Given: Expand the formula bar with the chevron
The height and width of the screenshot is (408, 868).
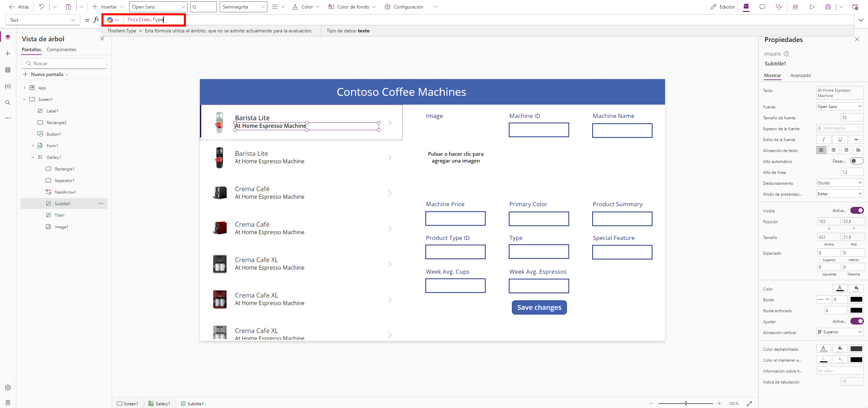Looking at the screenshot, I should tap(861, 20).
